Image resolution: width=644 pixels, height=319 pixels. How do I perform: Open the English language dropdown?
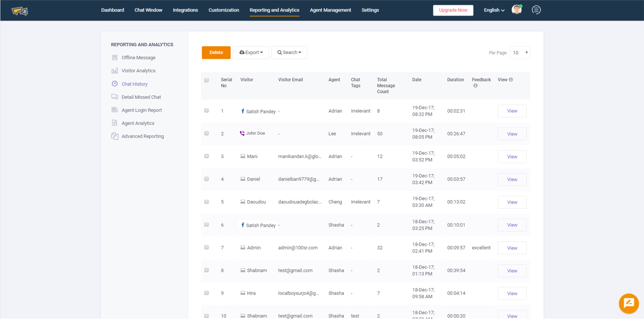(494, 10)
